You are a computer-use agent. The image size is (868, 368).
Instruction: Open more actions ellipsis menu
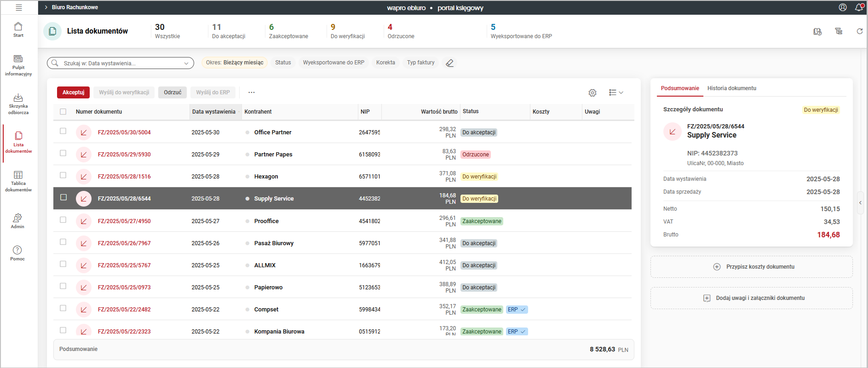click(x=252, y=92)
